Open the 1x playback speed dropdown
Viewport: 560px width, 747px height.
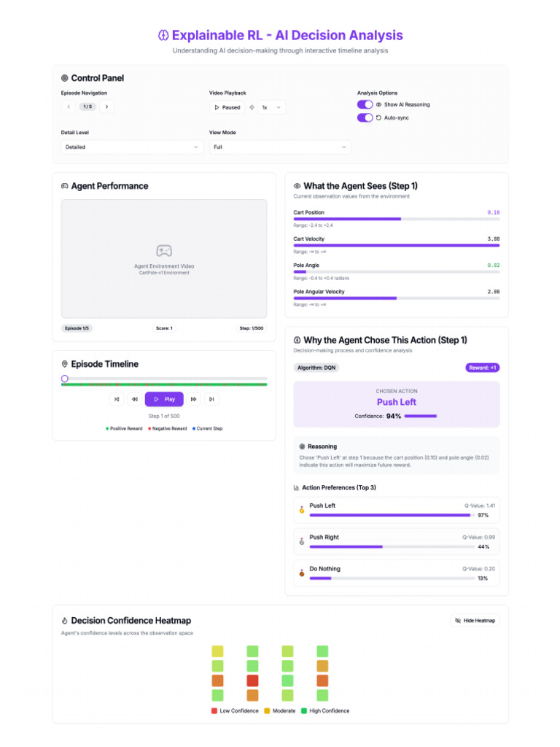point(271,107)
